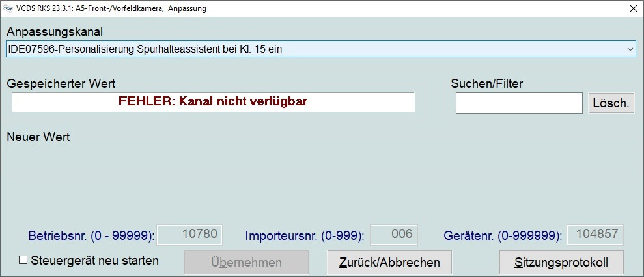Screen dimensions: 644x277
Task: Click the VCDS application icon in title bar
Action: tap(8, 8)
